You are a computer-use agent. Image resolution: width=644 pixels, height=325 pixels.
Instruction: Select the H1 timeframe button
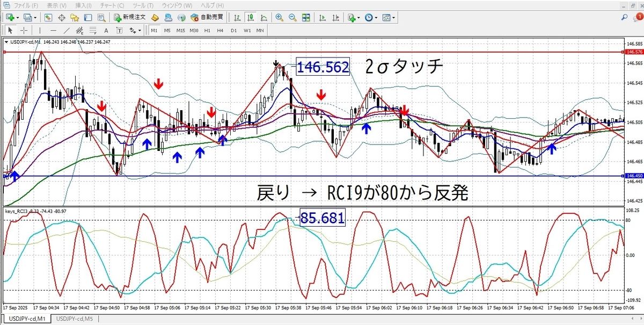207,31
